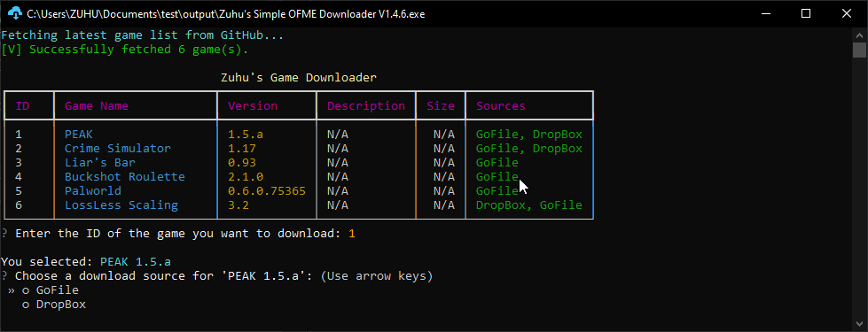Click the 'Palworld' game name

click(93, 191)
